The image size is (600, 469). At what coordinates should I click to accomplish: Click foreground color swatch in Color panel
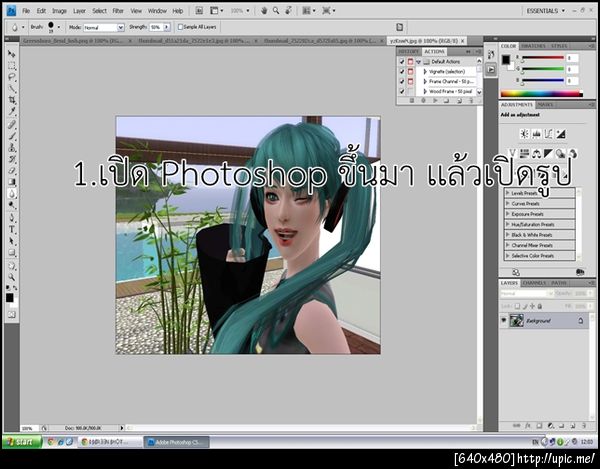[506, 59]
